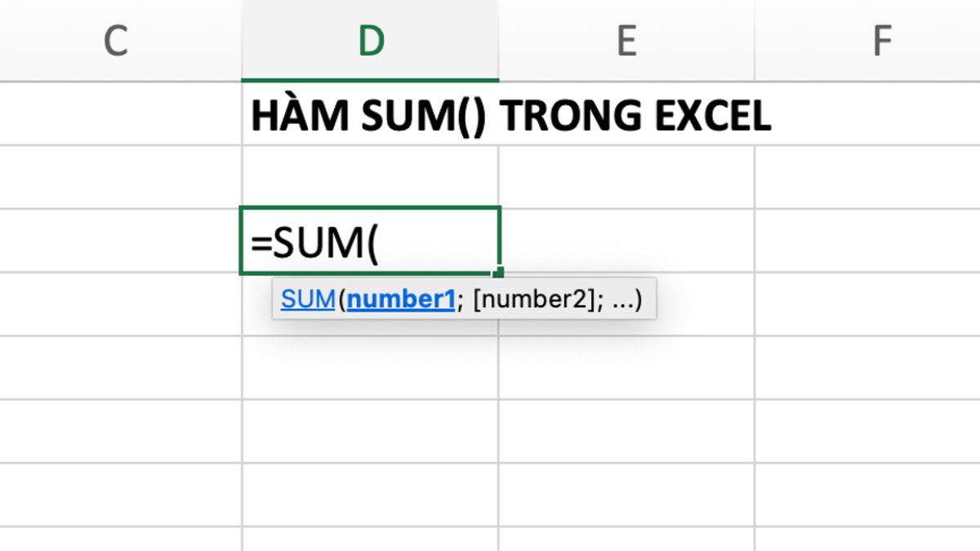This screenshot has width=980, height=551.
Task: Select column header E
Action: click(x=625, y=39)
